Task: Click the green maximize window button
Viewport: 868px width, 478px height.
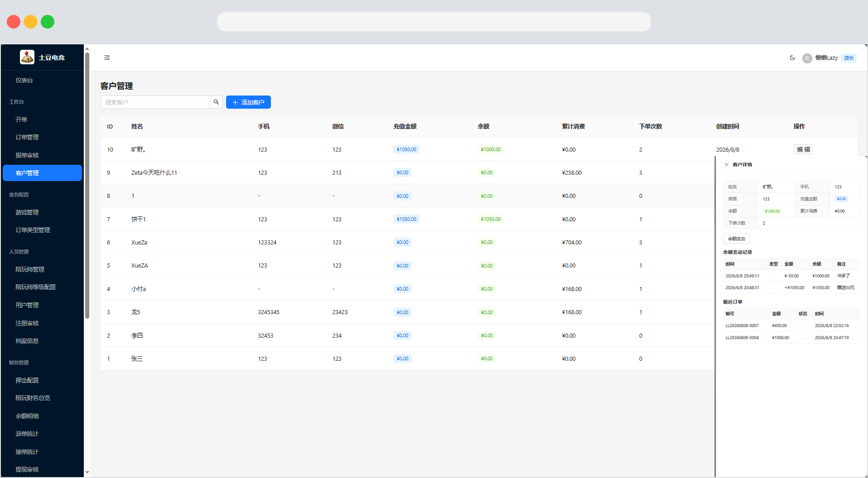Action: coord(48,22)
